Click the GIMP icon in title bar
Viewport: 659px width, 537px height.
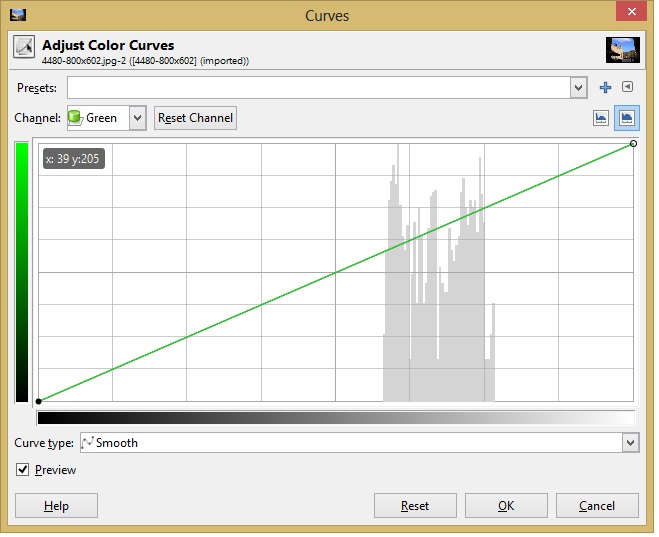(x=16, y=15)
